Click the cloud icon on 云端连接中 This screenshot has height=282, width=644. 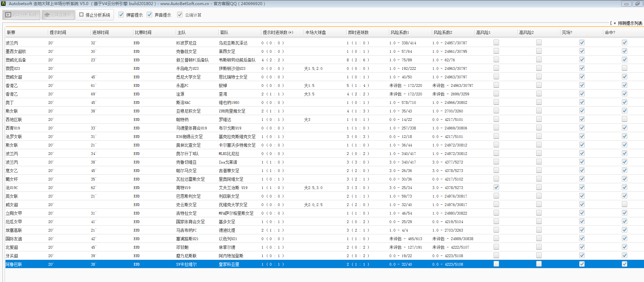(x=47, y=15)
